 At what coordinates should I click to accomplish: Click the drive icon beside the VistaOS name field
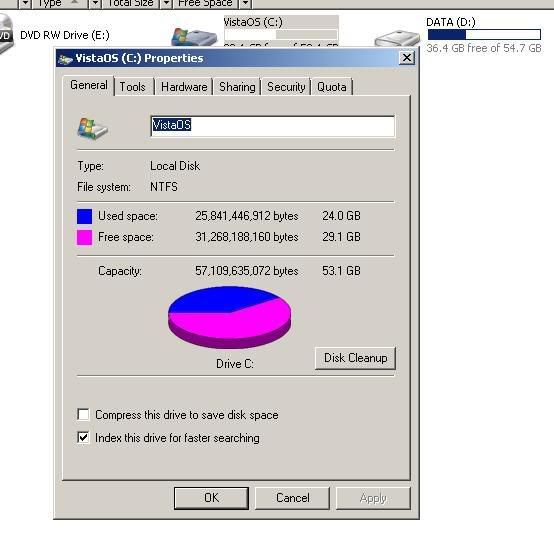click(92, 129)
